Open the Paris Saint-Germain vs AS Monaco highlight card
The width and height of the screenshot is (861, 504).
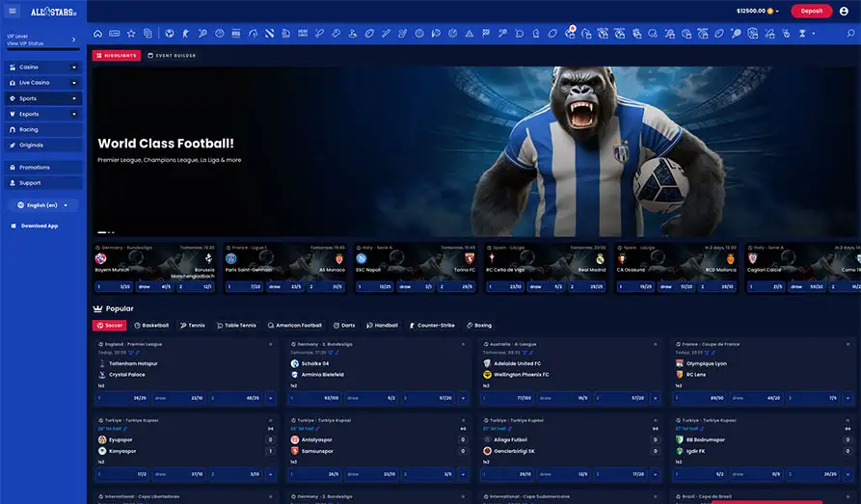285,269
